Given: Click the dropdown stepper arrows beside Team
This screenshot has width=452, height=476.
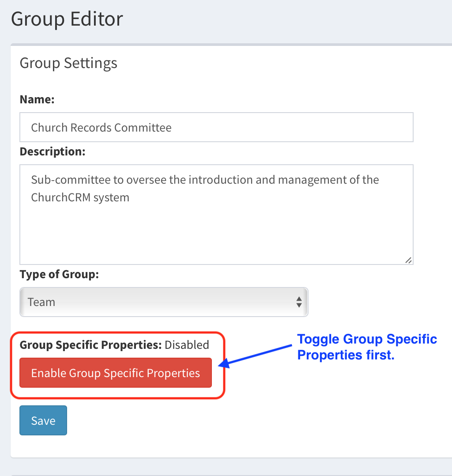Looking at the screenshot, I should (x=299, y=302).
